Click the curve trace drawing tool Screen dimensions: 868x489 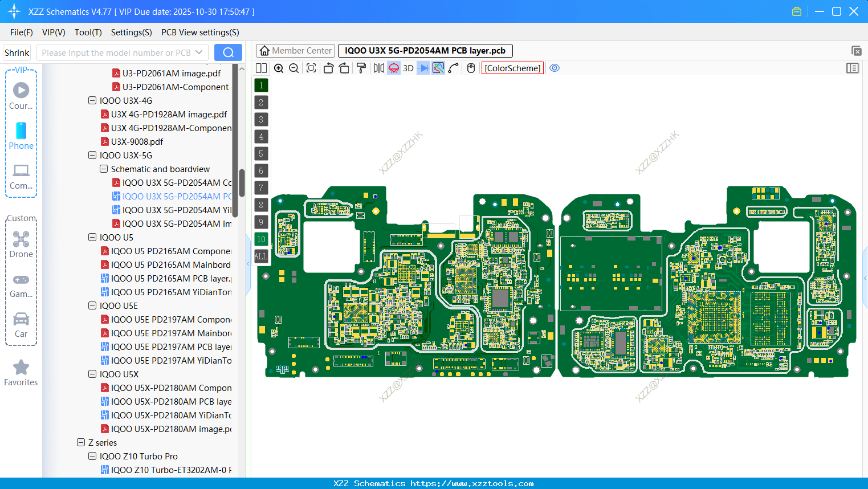pyautogui.click(x=453, y=68)
